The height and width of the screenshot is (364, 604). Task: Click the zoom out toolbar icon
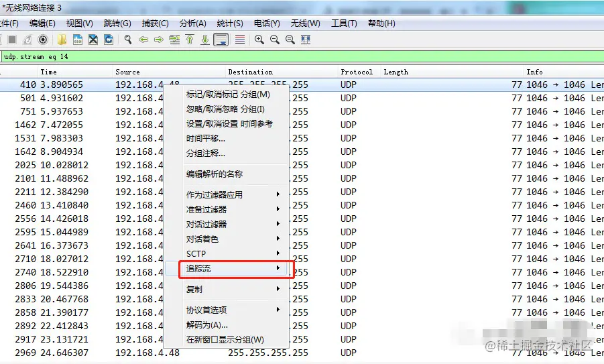pyautogui.click(x=275, y=40)
